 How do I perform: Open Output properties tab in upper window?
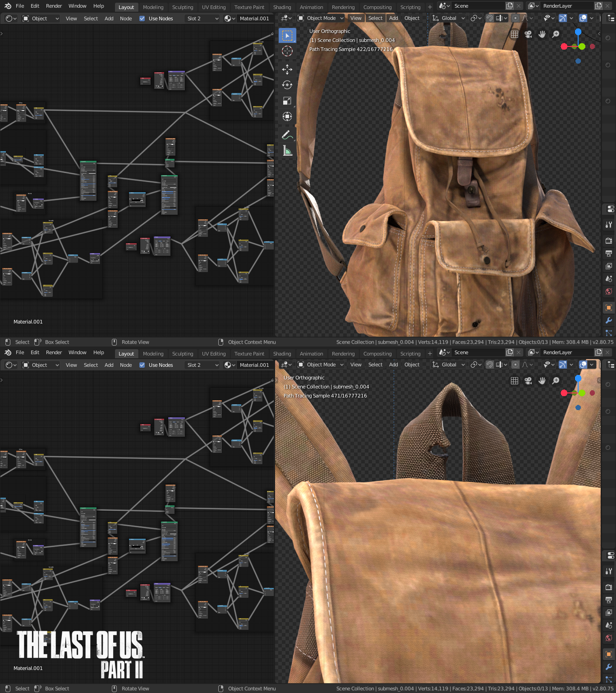click(609, 253)
